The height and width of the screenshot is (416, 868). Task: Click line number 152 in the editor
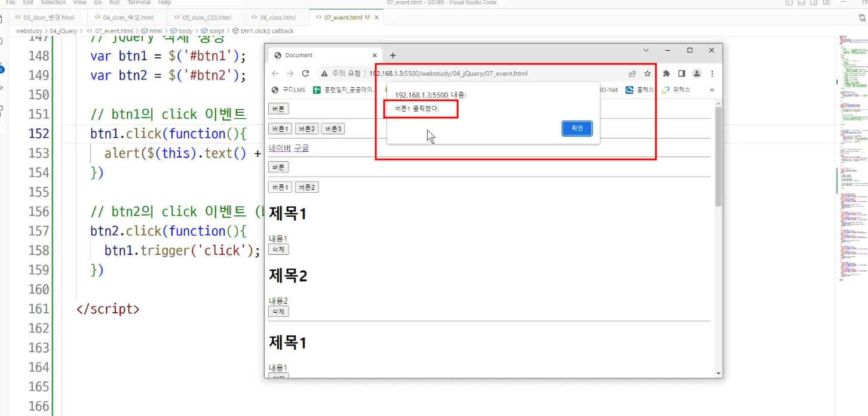(39, 133)
